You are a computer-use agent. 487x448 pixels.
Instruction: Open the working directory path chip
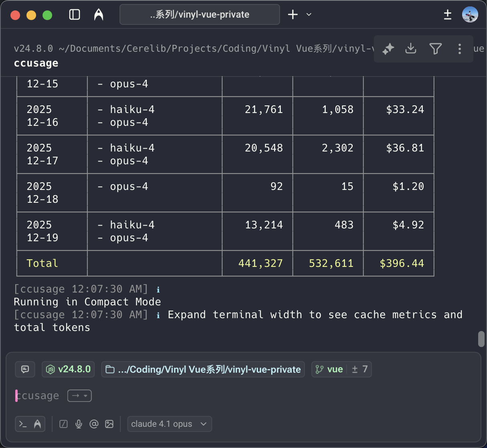(203, 369)
